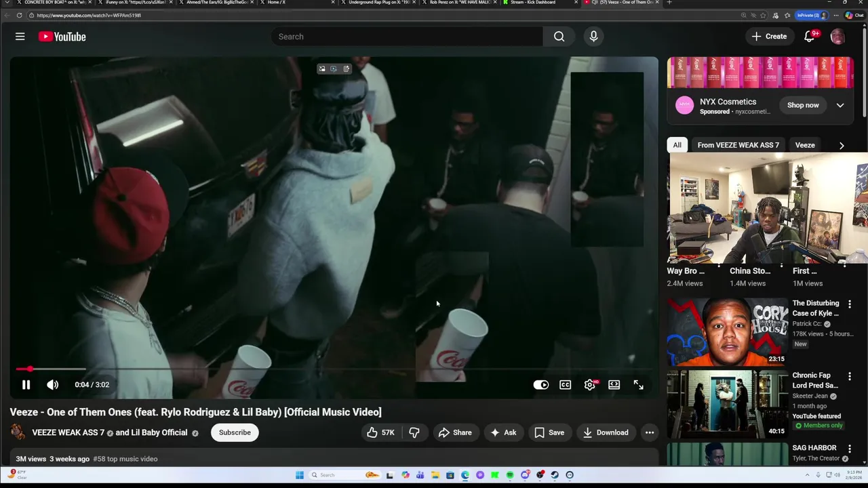The image size is (868, 488).
Task: Click the notes sparkle icon in the video overlay
Action: 346,68
